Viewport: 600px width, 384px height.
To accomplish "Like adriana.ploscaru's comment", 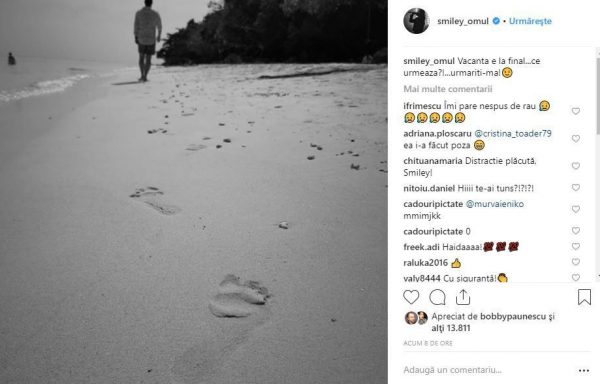I will click(576, 139).
